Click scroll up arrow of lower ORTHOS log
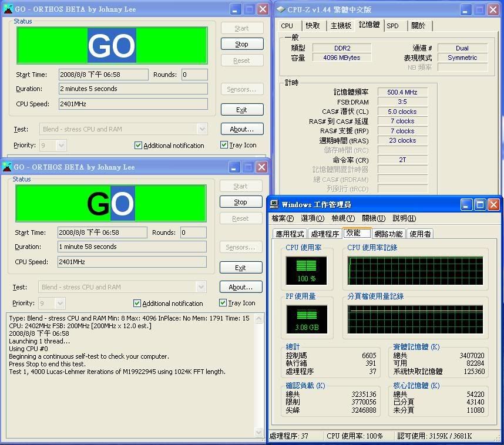Image resolution: width=504 pixels, height=445 pixels. tap(258, 318)
